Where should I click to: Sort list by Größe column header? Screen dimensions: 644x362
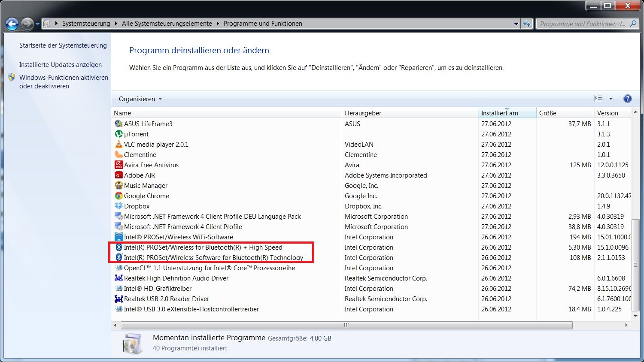(x=565, y=113)
